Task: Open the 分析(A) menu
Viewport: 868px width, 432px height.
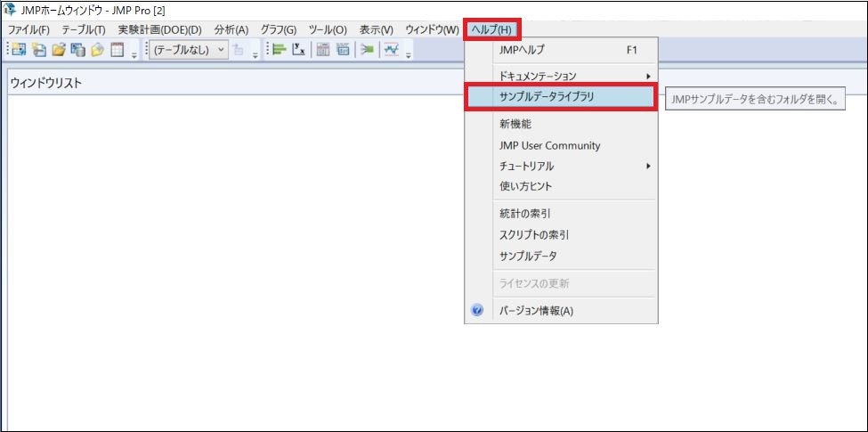Action: [x=231, y=29]
